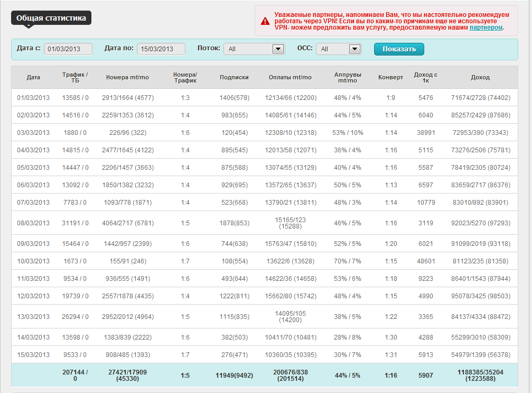Click income value 95078/3425 (98503)

(480, 296)
